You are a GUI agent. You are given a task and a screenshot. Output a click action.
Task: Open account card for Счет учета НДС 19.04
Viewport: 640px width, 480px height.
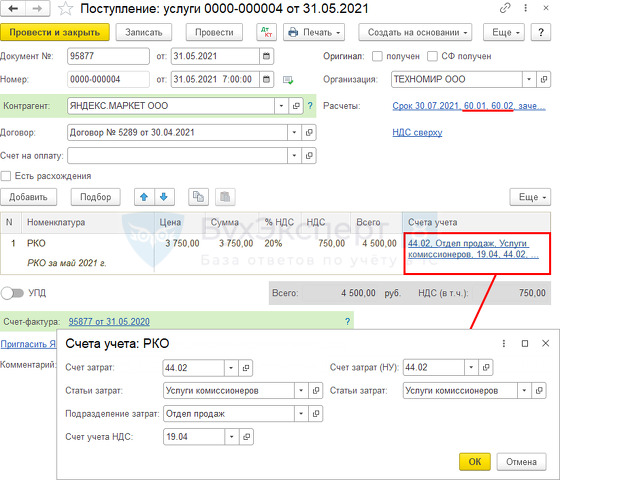point(246,437)
